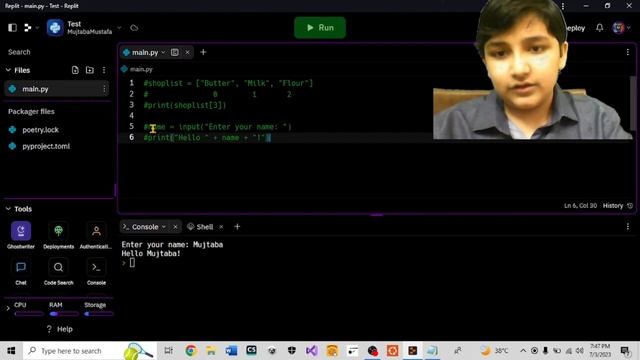Open the user avatar menu
The image size is (640, 360).
618,28
